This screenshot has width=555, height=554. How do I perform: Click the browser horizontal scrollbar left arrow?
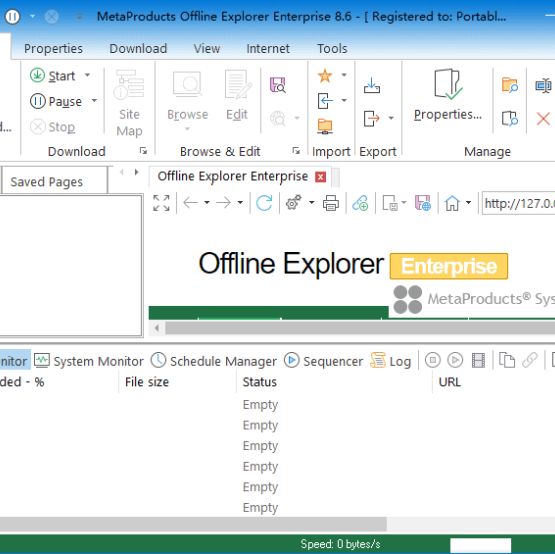pos(156,328)
